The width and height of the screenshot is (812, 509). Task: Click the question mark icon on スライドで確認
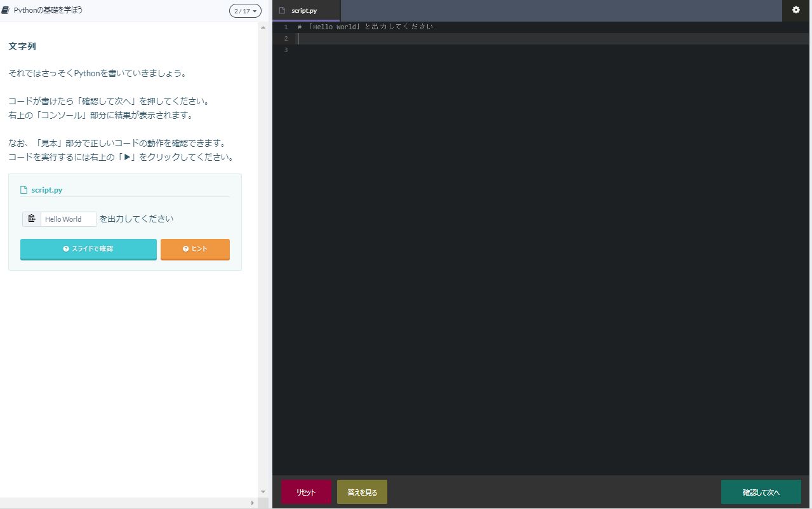pos(66,249)
